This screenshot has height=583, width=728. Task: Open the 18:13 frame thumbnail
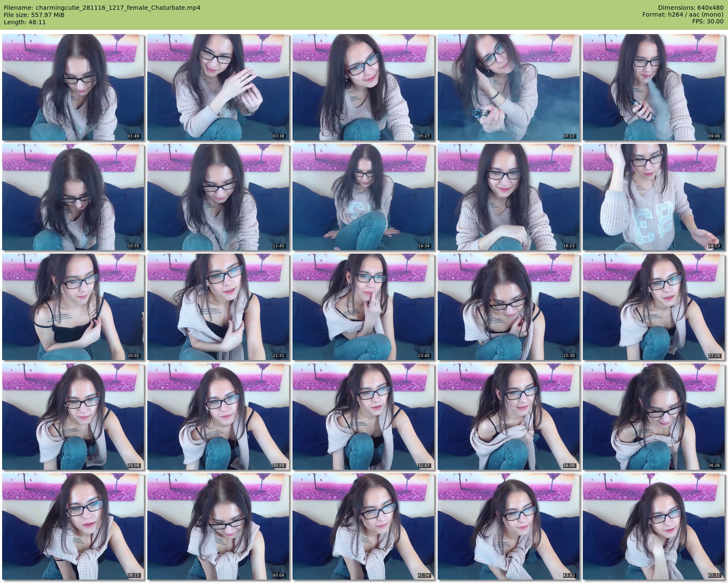pos(653,197)
